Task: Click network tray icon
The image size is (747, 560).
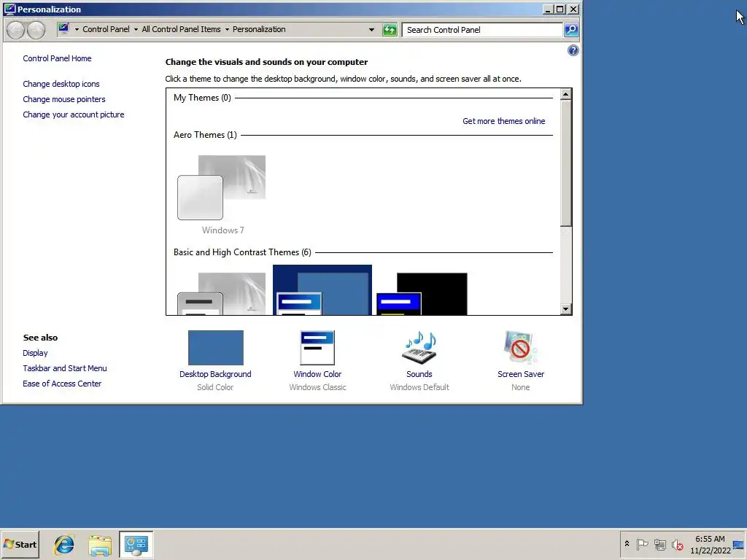Action: click(659, 544)
